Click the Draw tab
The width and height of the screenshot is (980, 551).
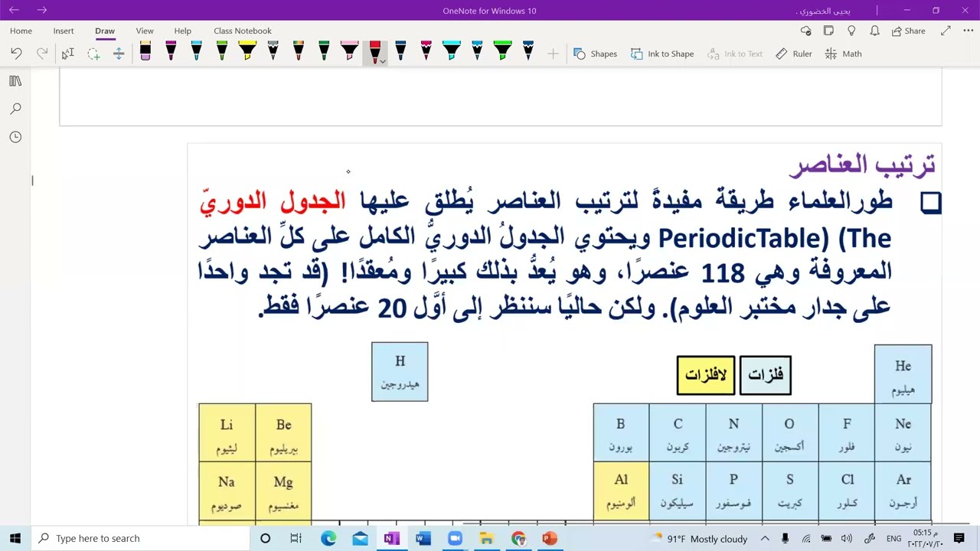click(x=105, y=31)
